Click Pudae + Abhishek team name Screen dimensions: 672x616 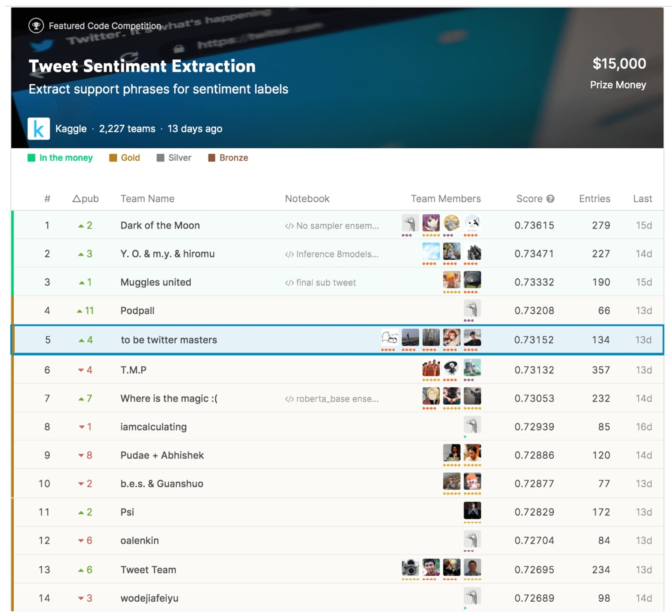pyautogui.click(x=162, y=455)
